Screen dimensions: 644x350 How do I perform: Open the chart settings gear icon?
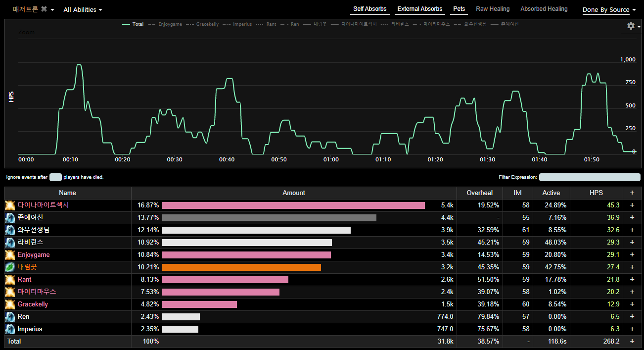(x=631, y=26)
